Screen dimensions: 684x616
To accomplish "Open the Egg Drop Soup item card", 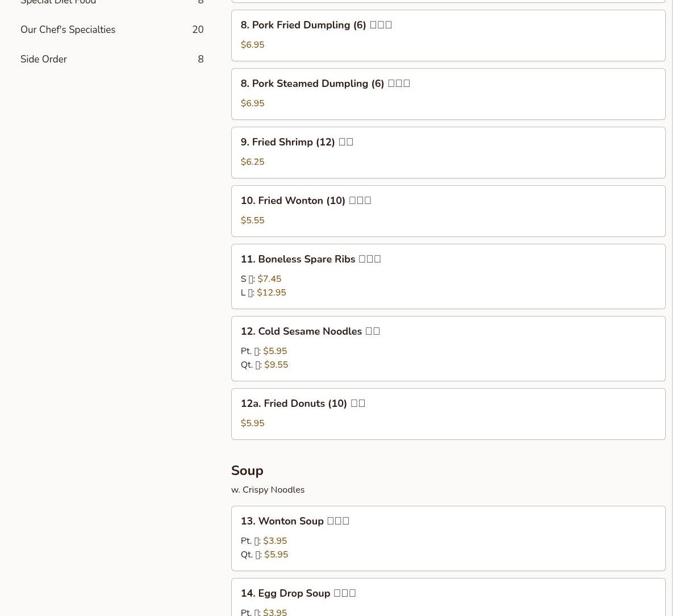I will pyautogui.click(x=448, y=597).
